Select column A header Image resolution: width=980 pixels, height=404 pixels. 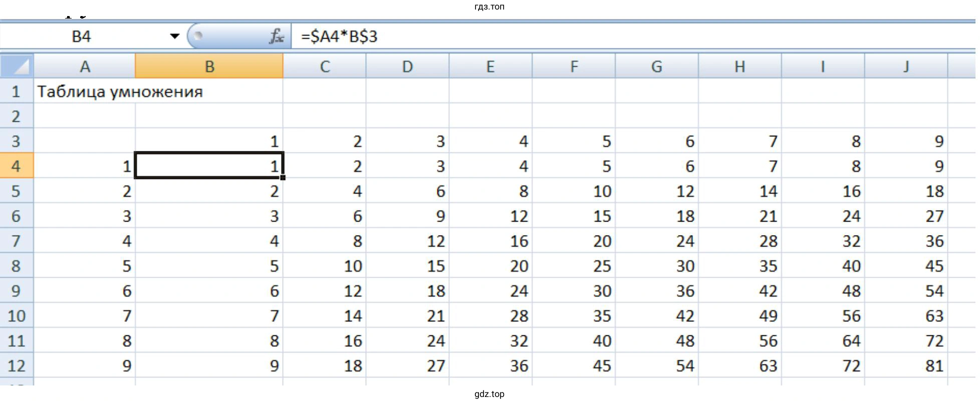pos(85,66)
